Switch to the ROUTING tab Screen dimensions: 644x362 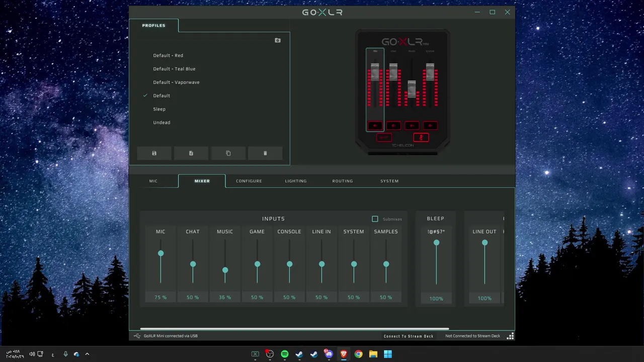pyautogui.click(x=343, y=181)
